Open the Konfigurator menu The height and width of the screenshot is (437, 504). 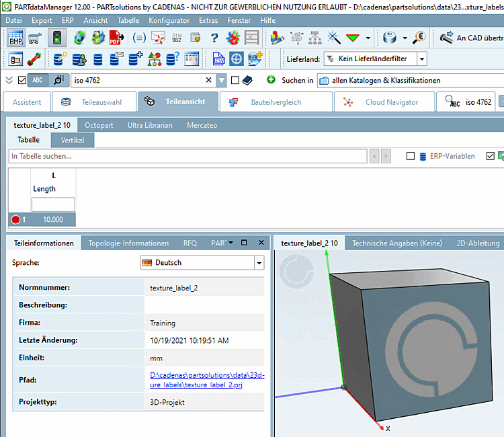(169, 21)
